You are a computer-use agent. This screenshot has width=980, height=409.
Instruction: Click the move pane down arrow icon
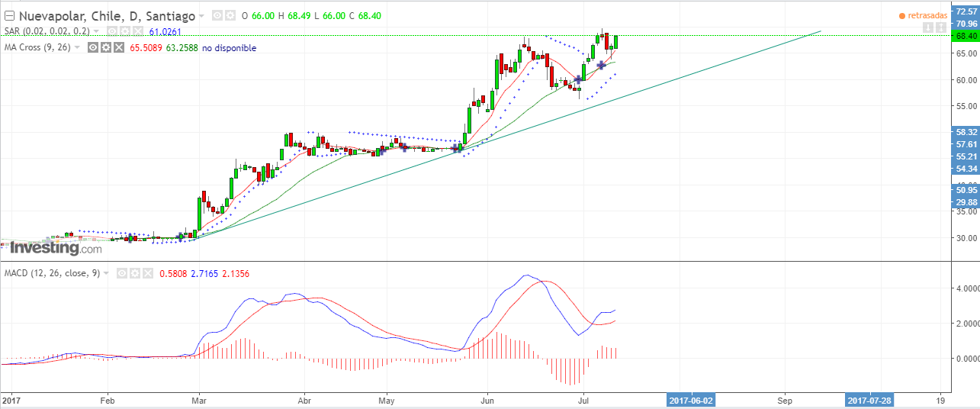(927, 27)
